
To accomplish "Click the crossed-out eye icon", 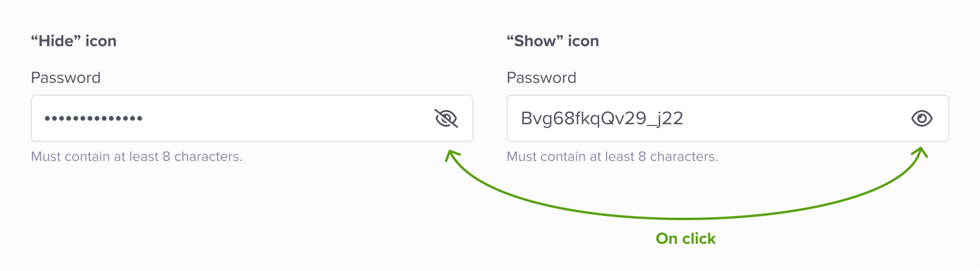I will 446,118.
